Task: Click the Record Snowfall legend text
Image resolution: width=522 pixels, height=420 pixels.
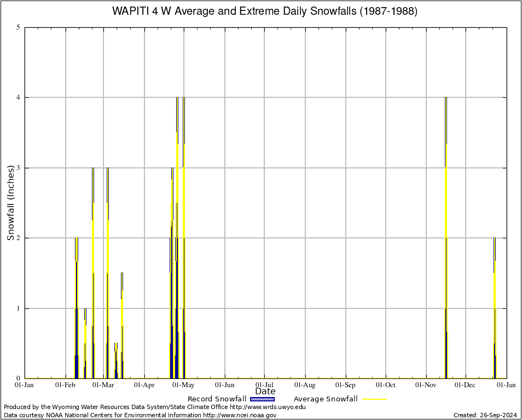Action: pos(217,399)
